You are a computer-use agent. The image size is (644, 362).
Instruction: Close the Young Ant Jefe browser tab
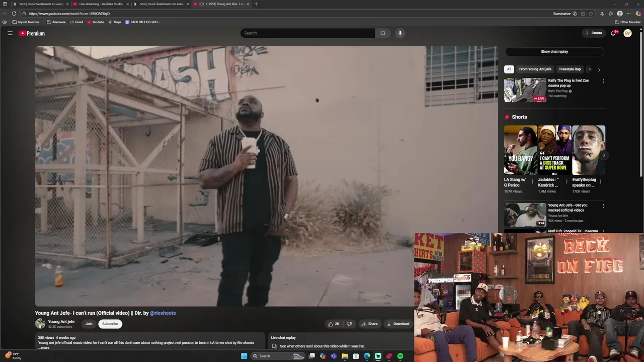point(248,4)
